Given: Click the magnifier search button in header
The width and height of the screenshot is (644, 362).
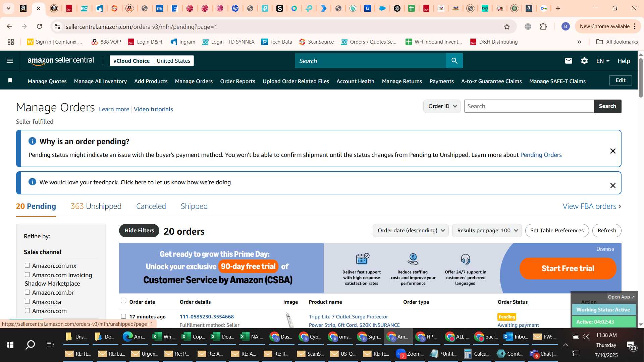Looking at the screenshot, I should [x=454, y=61].
